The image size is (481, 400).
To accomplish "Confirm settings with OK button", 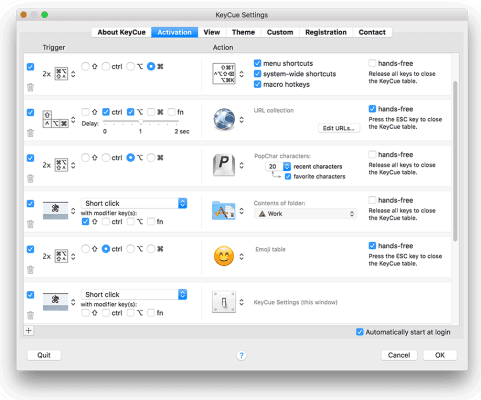I will tap(440, 355).
